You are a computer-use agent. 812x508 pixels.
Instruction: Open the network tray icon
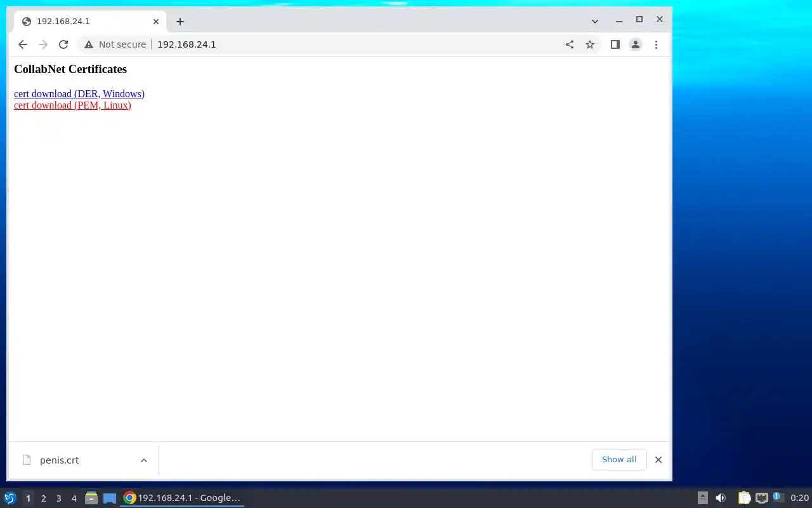point(761,498)
